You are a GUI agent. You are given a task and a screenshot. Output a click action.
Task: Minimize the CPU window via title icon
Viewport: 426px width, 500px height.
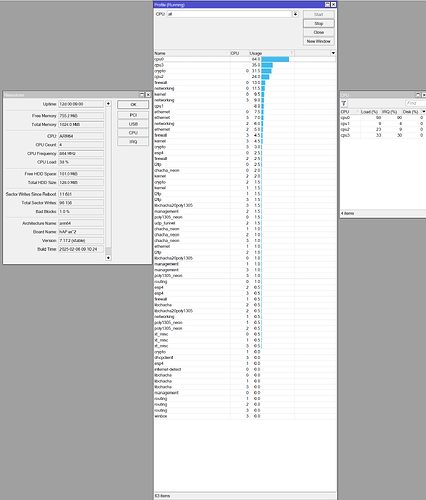(x=418, y=95)
